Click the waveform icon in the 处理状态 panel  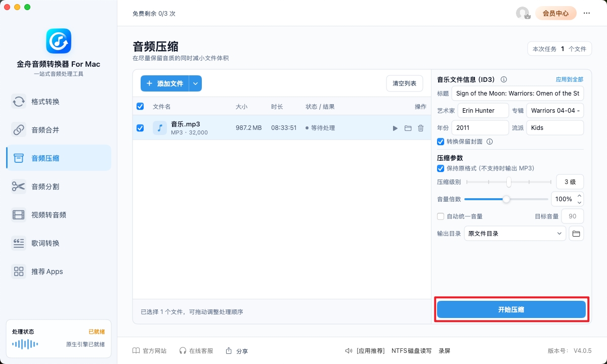(25, 344)
